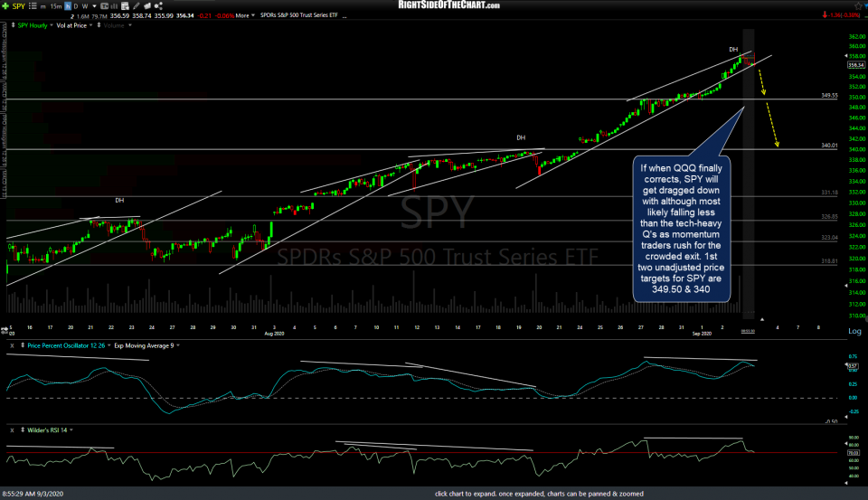Click the 349.55 horizontal line label

(829, 96)
